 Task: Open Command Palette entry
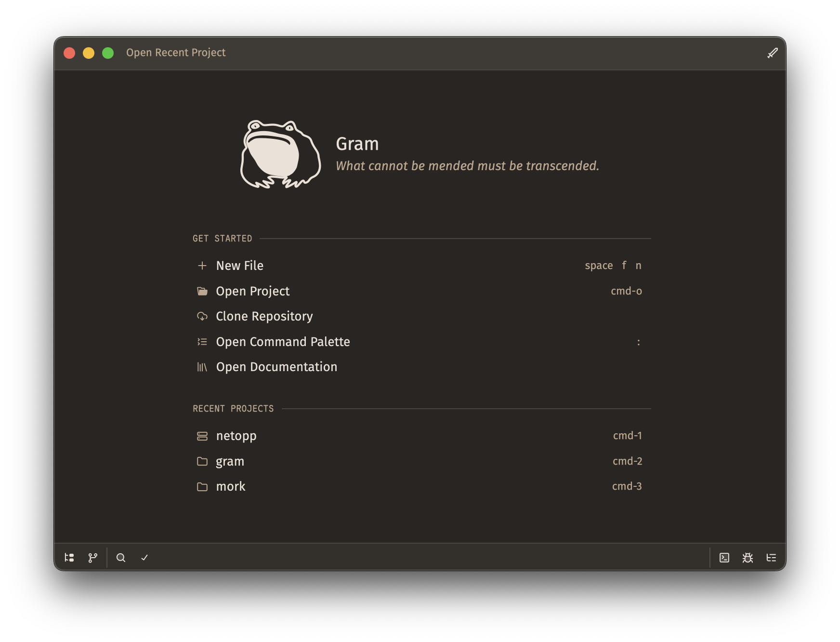(x=283, y=342)
